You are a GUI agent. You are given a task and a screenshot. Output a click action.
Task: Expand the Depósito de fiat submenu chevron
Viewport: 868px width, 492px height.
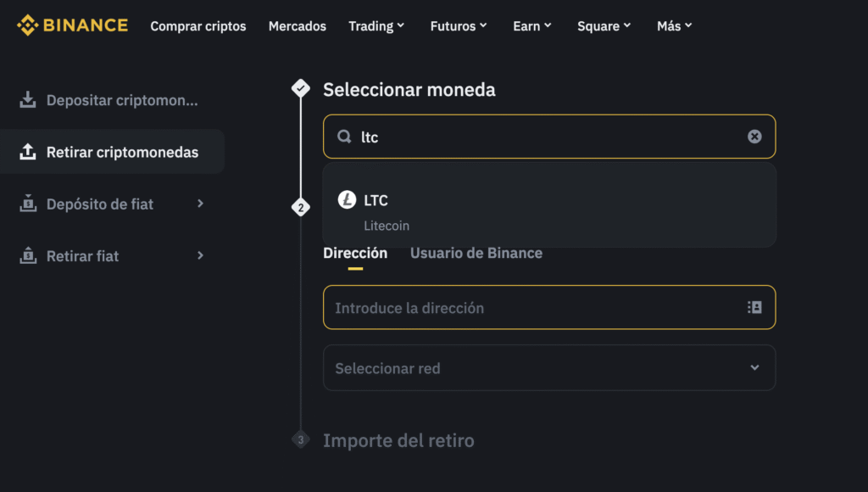pyautogui.click(x=200, y=204)
